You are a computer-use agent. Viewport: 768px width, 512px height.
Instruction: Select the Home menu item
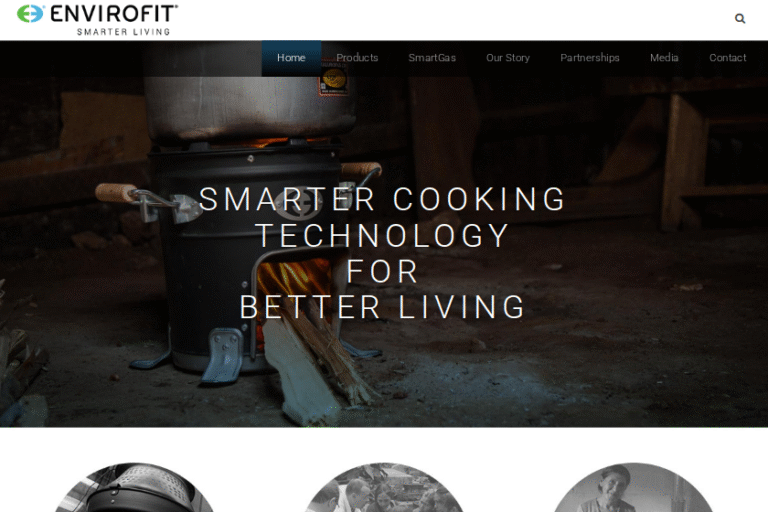point(291,58)
